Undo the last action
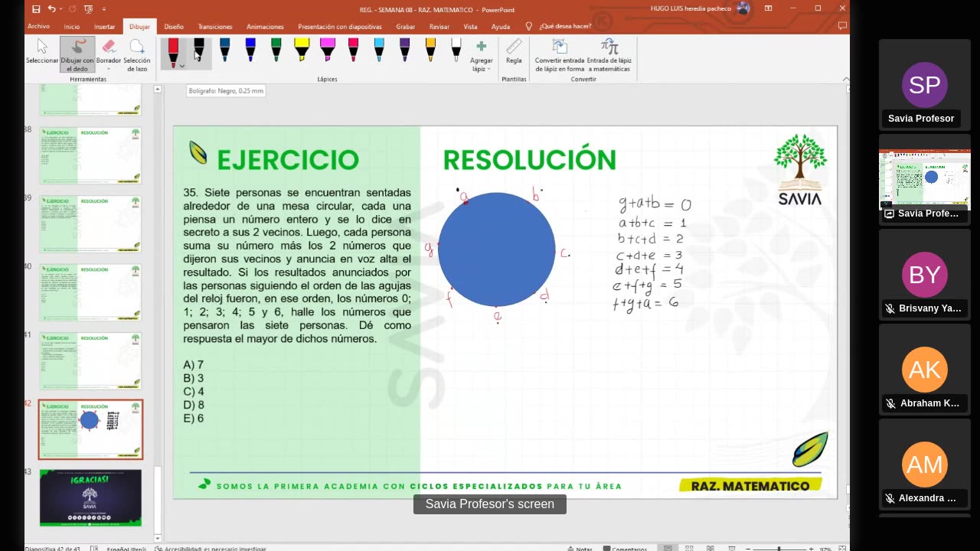Screen dimensions: 980x551 51,8
